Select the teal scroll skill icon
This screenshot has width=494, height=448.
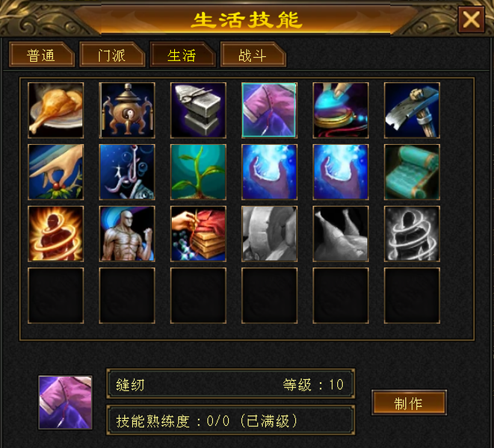coord(412,172)
